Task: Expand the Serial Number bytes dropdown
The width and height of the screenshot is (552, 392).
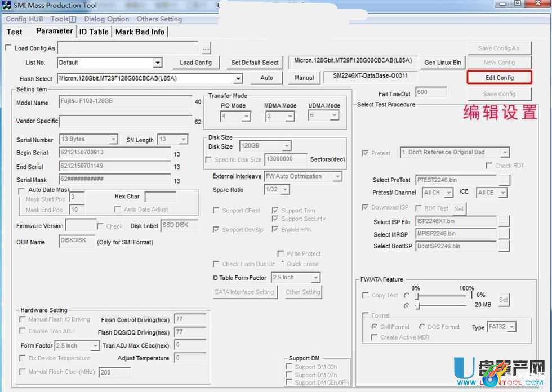Action: [x=113, y=139]
